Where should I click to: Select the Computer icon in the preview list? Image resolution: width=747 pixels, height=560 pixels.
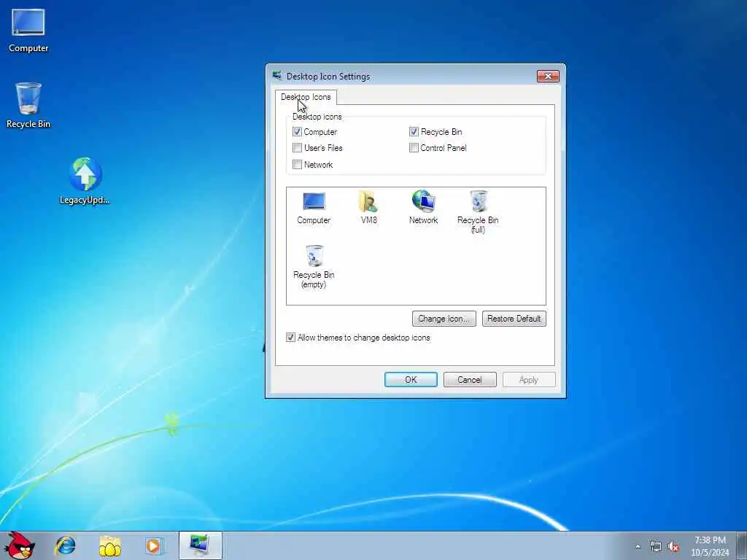point(314,208)
